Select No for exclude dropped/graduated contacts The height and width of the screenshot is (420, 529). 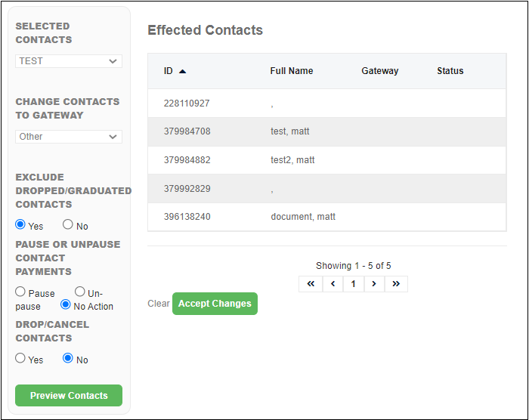(x=68, y=224)
